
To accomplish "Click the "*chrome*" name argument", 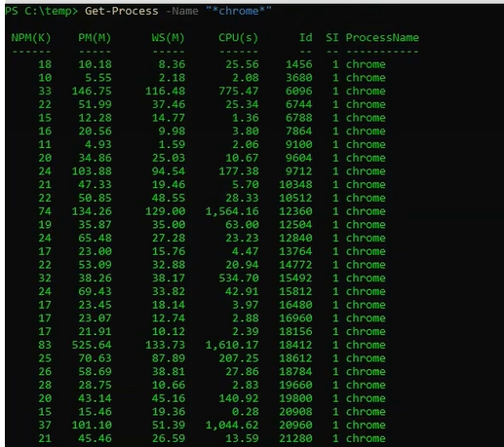I will click(239, 11).
